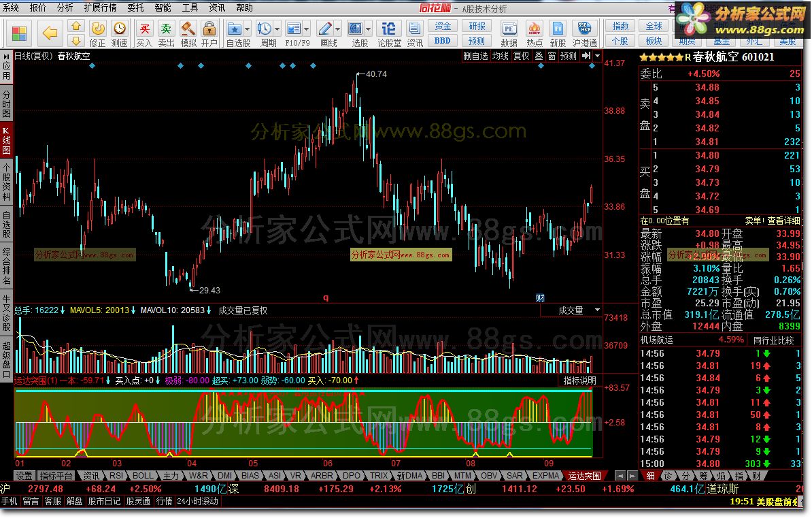The height and width of the screenshot is (518, 812).
Task: Open the 论股堂 forum icon
Action: [x=388, y=29]
